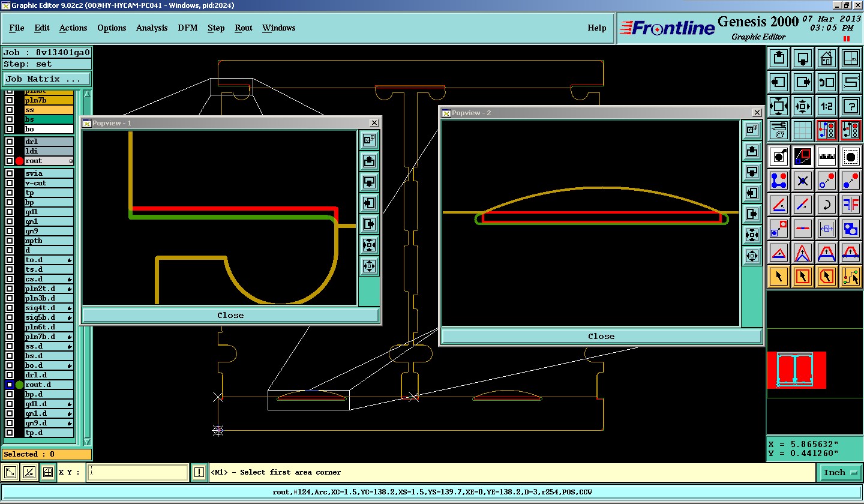Open the Inch units dropdown

pos(839,473)
